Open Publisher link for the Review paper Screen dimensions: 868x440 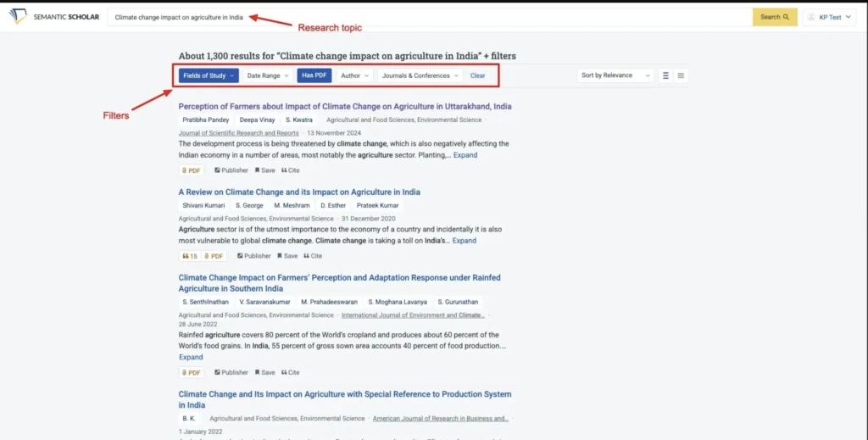[x=254, y=256]
